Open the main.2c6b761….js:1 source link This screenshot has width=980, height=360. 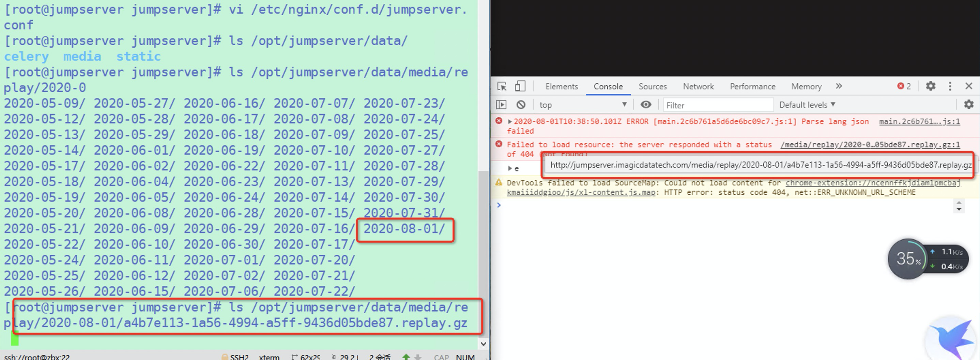[919, 121]
